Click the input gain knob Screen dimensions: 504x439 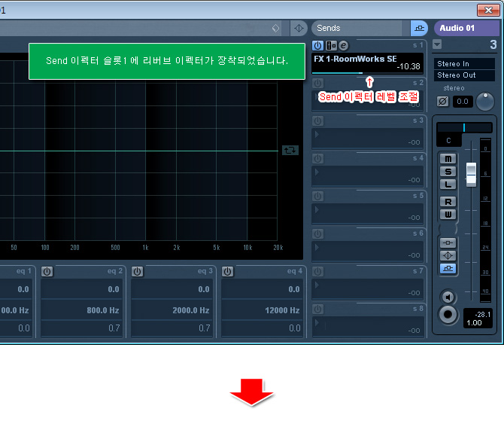(x=485, y=102)
